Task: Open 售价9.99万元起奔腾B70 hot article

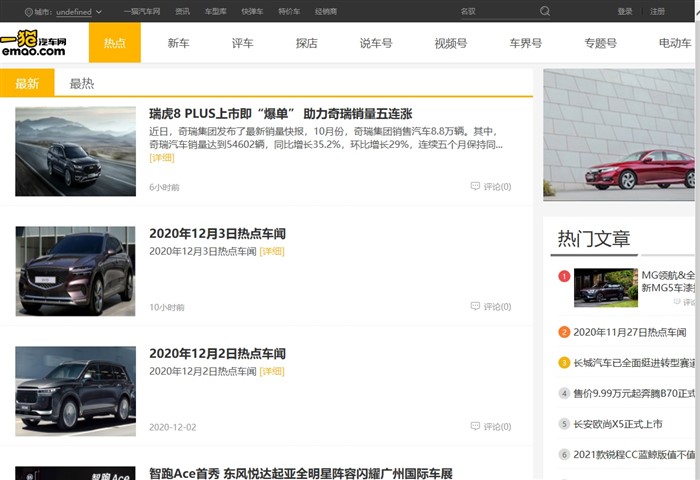Action: [x=634, y=393]
